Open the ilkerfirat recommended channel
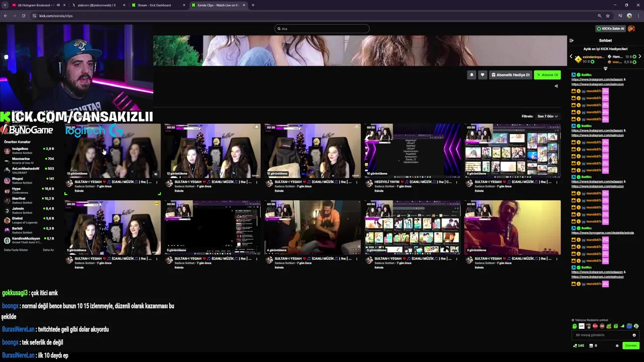Image resolution: width=644 pixels, height=362 pixels. (29, 200)
